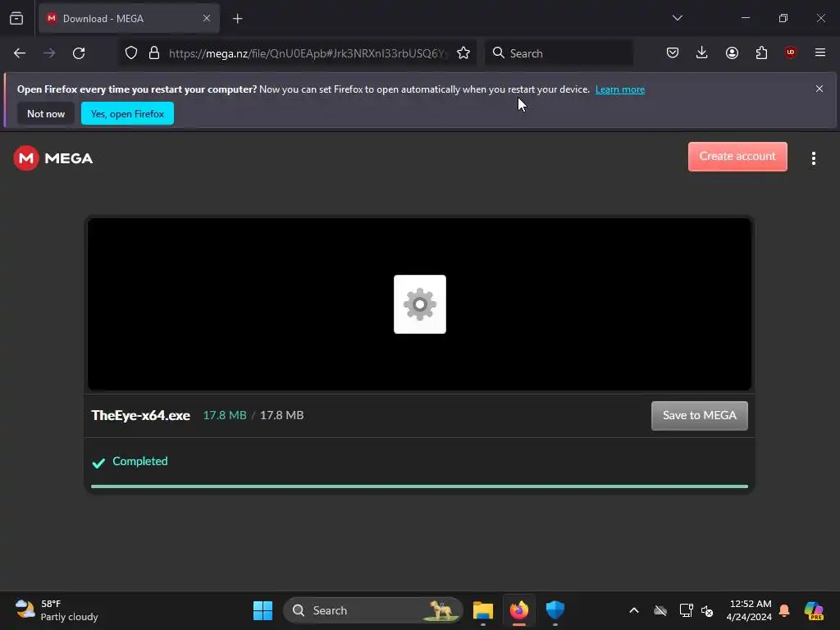Open notifications bell icon
Screen dimensions: 840x630
(x=784, y=610)
